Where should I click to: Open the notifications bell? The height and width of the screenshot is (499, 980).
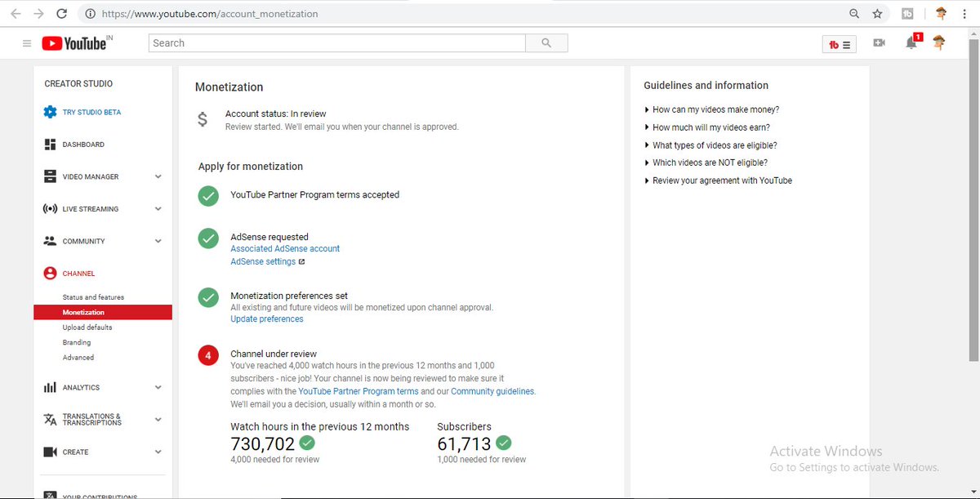911,42
